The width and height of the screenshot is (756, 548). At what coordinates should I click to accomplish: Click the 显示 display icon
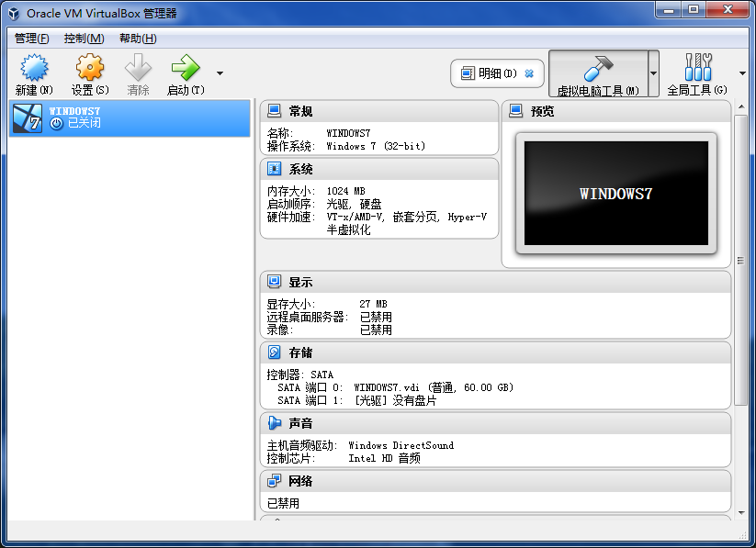pos(275,282)
